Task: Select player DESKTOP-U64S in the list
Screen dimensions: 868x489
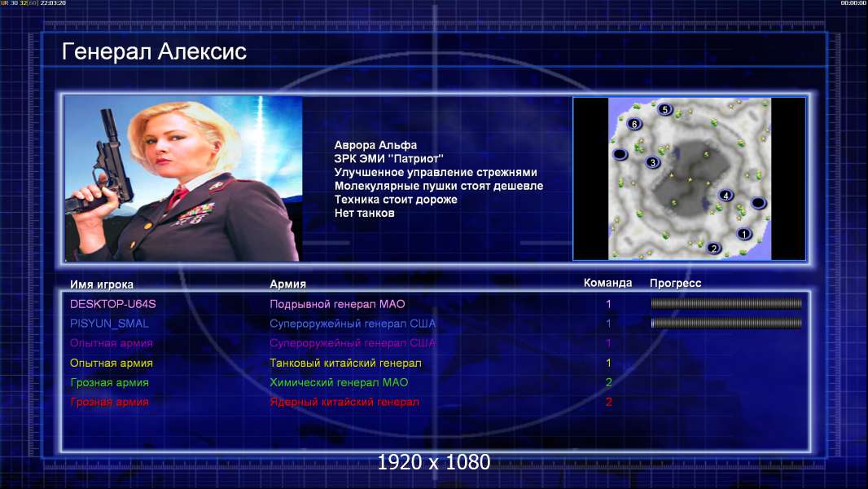Action: [113, 304]
